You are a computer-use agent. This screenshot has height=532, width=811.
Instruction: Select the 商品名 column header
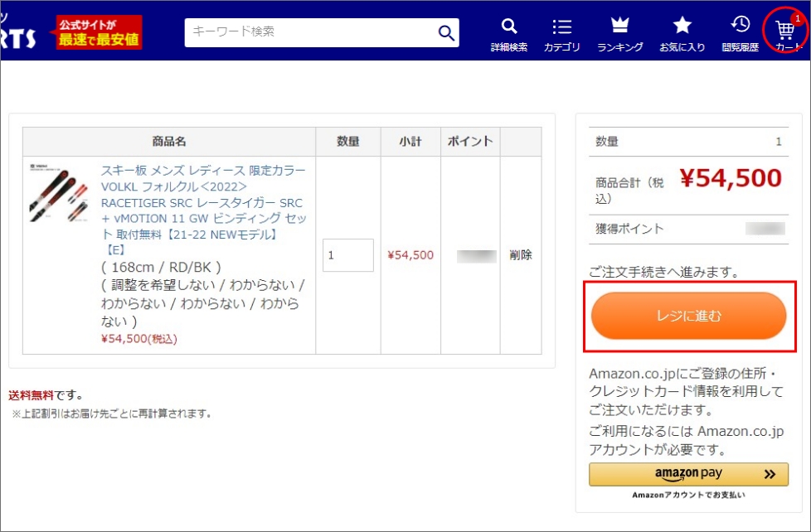tap(168, 141)
